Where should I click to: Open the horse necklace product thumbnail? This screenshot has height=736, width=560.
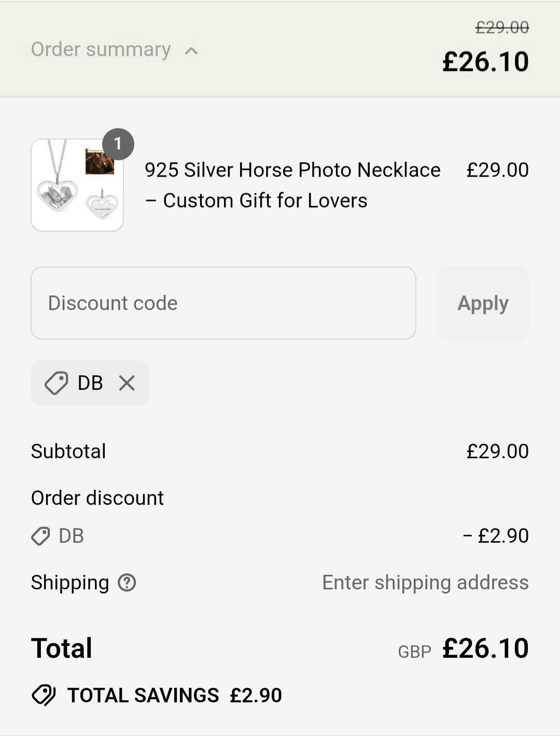click(77, 185)
